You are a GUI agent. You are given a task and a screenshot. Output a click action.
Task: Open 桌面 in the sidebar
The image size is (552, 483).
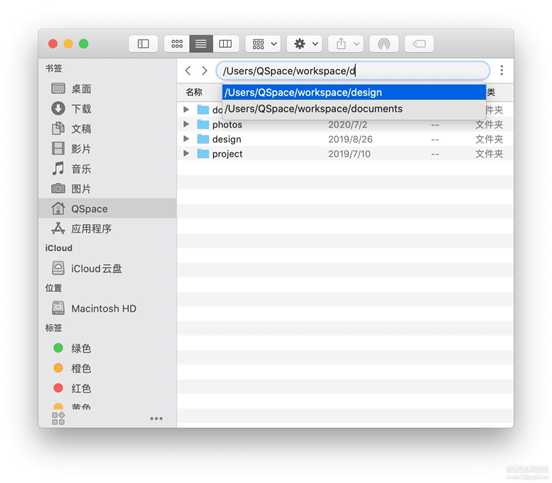point(107,89)
